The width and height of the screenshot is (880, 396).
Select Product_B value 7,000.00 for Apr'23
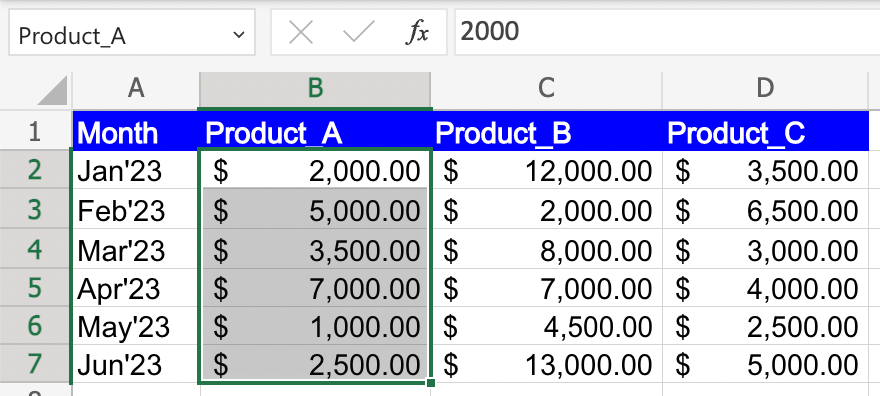click(x=546, y=287)
